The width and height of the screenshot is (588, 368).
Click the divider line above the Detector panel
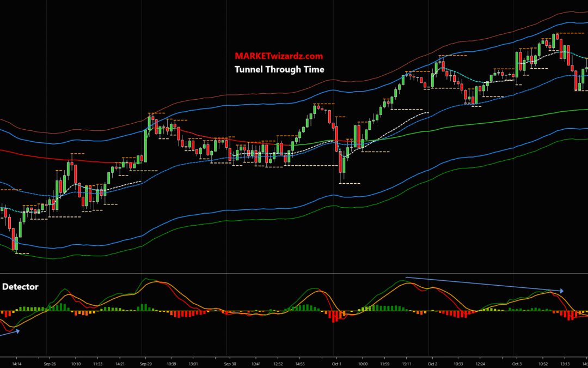coord(294,274)
